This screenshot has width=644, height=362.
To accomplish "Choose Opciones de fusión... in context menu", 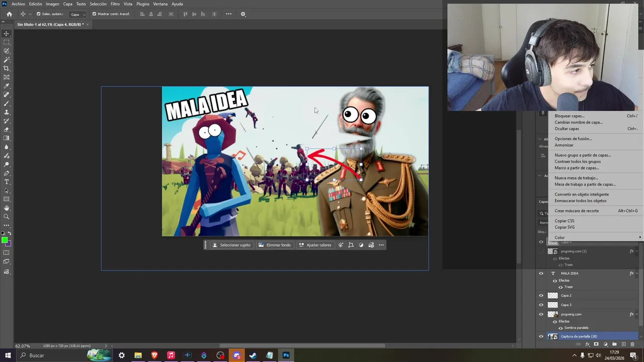I will coord(573,139).
